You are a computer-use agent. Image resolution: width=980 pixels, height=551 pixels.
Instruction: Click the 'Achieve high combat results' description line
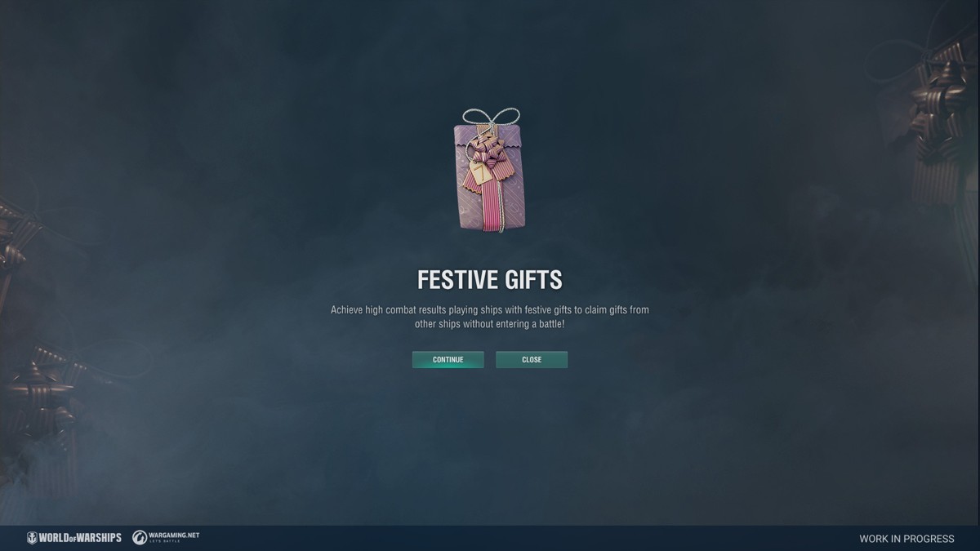[x=490, y=310]
